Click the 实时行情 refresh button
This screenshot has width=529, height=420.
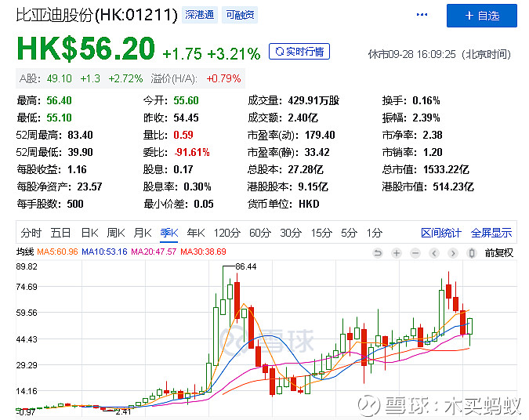click(299, 51)
